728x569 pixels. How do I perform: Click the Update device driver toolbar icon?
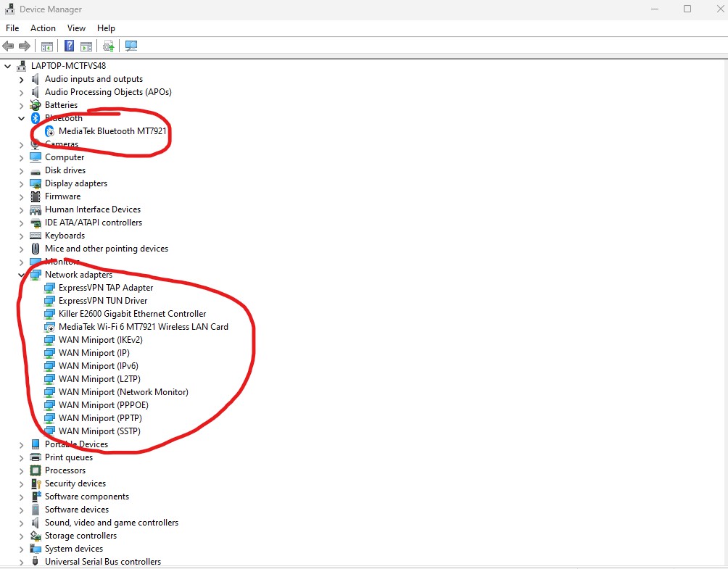108,46
